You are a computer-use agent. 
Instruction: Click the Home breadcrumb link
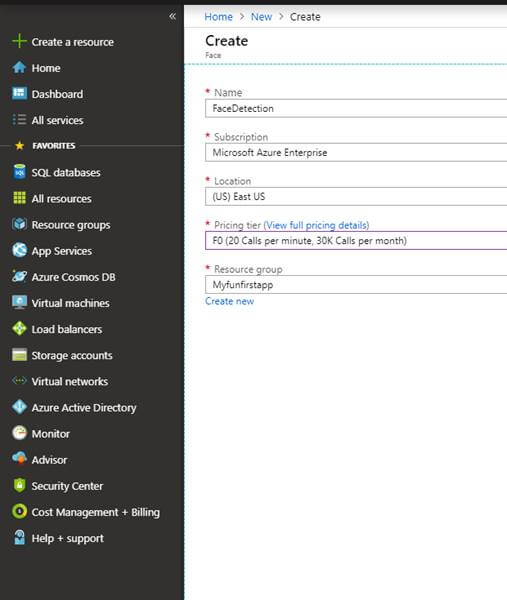[218, 17]
